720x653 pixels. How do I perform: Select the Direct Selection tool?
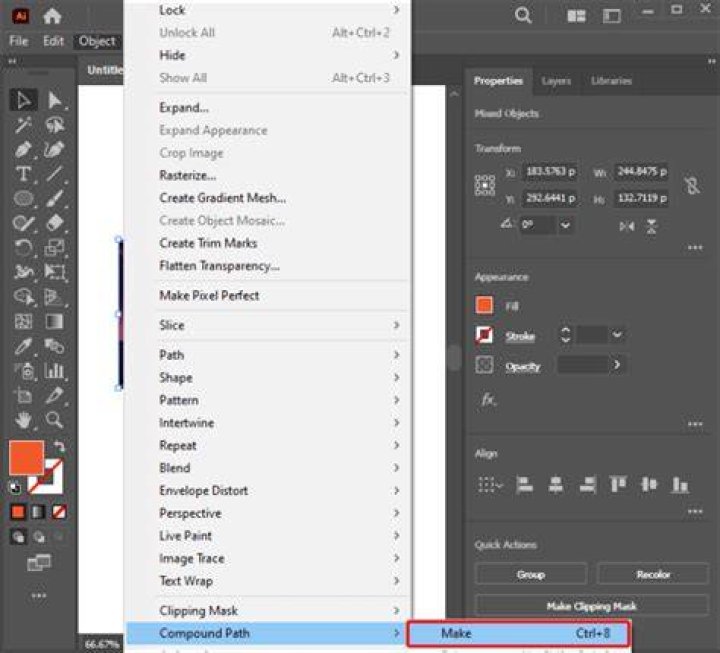[55, 100]
